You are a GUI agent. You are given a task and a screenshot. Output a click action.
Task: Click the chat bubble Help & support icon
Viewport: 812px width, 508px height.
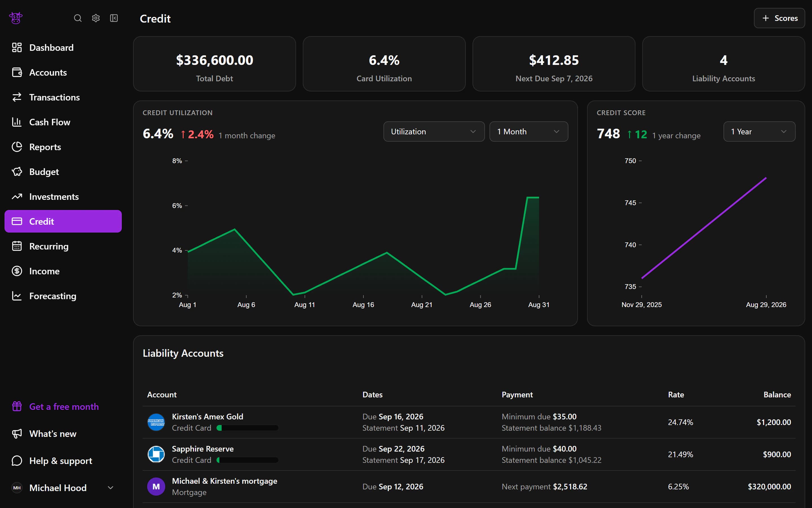click(x=17, y=461)
